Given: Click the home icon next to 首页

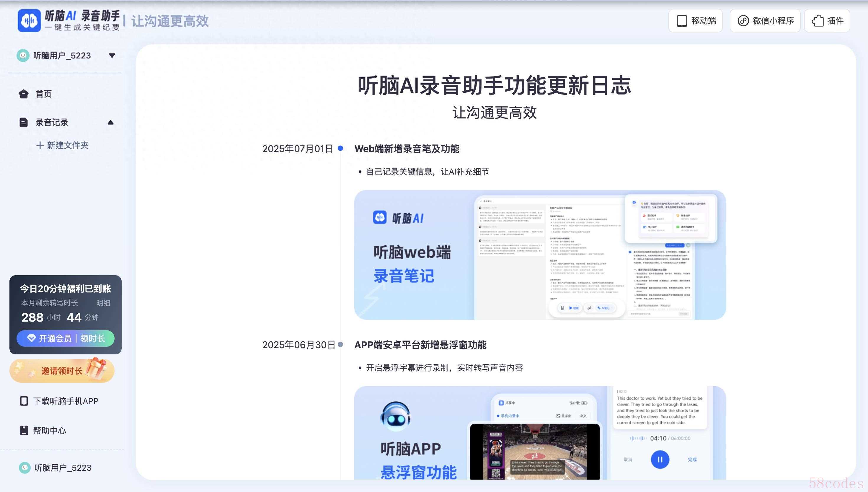Looking at the screenshot, I should point(24,94).
